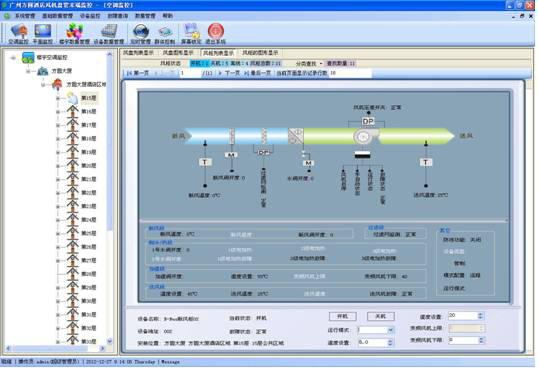This screenshot has width=538, height=371.
Task: Click the 记录行数 rows-per-page field
Action: point(350,73)
